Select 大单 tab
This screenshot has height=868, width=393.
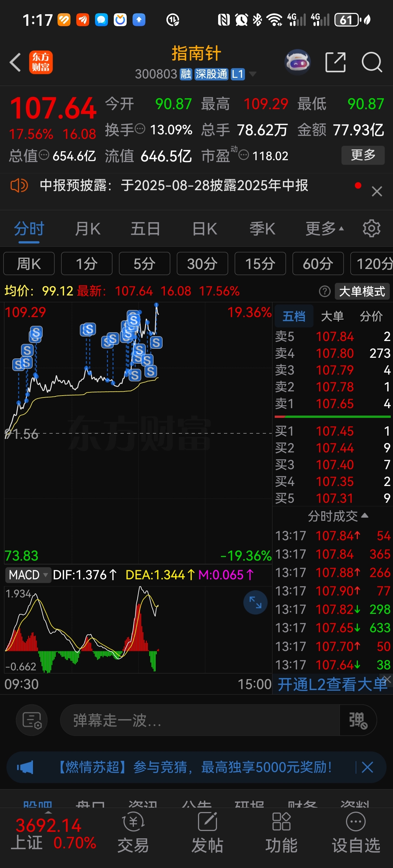point(332,316)
